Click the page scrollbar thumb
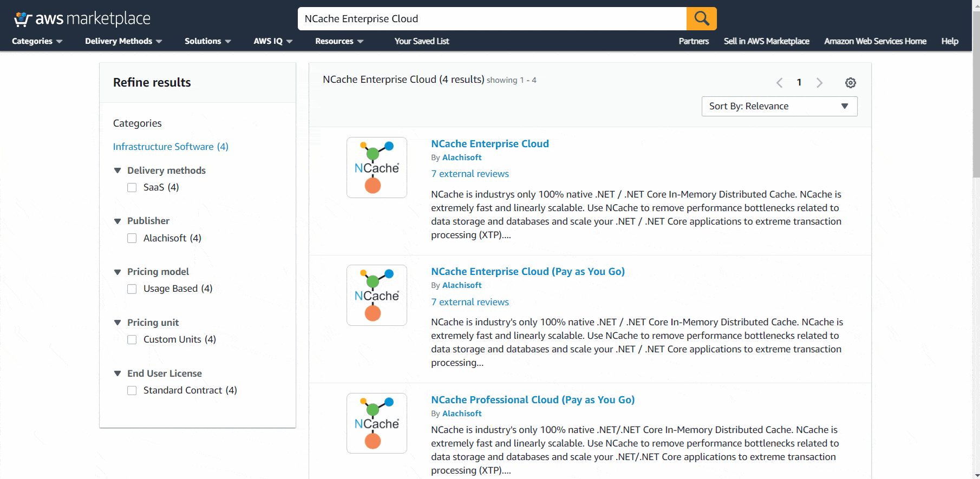Viewport: 980px width, 479px height. click(x=976, y=93)
